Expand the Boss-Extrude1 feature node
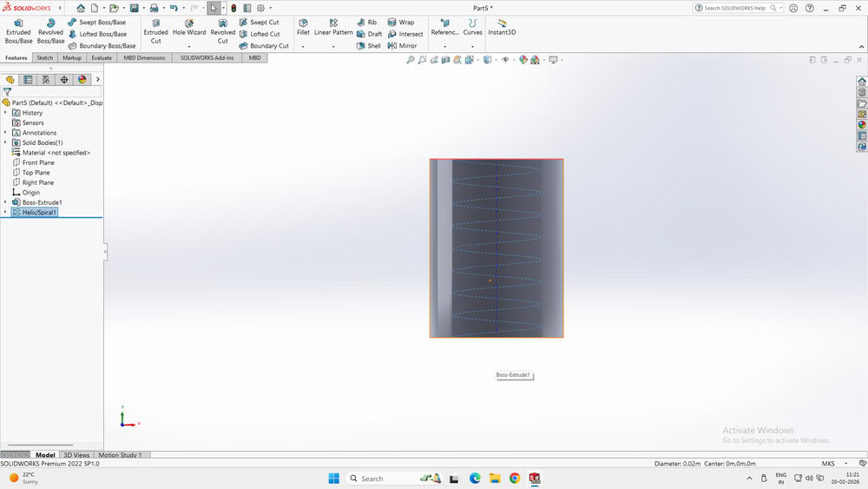The height and width of the screenshot is (489, 868). (x=5, y=202)
